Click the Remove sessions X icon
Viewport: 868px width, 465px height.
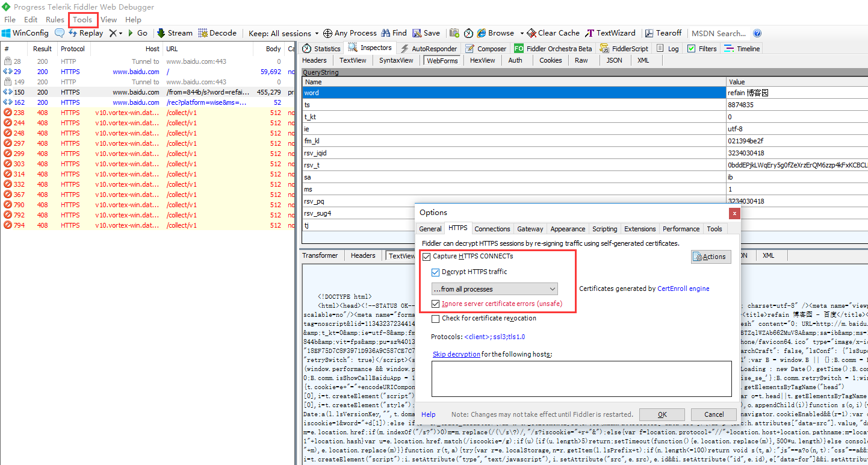click(113, 33)
